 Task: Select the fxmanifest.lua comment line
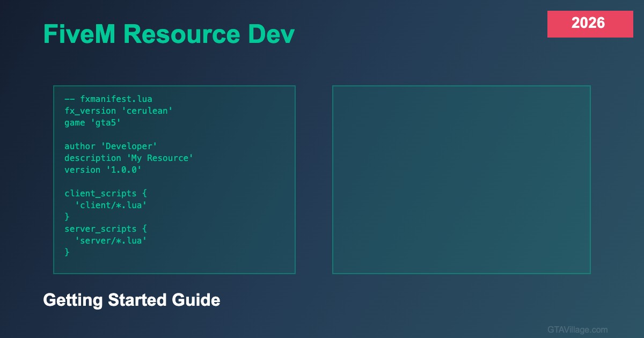click(x=108, y=99)
